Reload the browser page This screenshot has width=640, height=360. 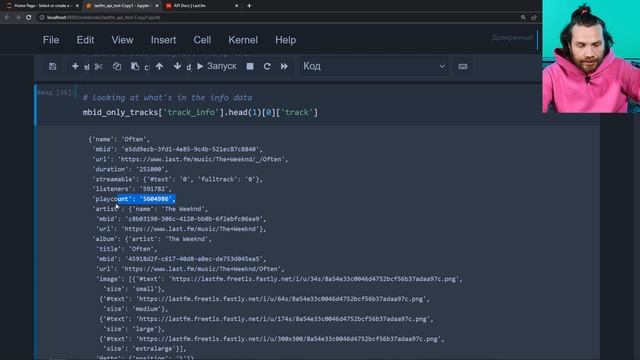[x=28, y=18]
